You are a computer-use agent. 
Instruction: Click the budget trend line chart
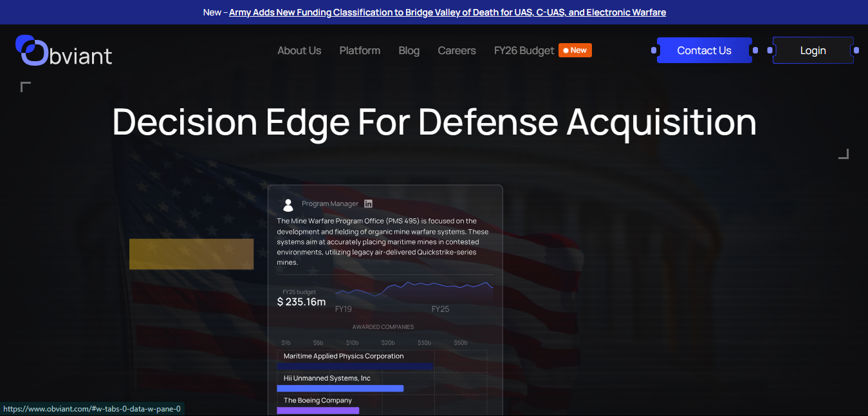[414, 291]
